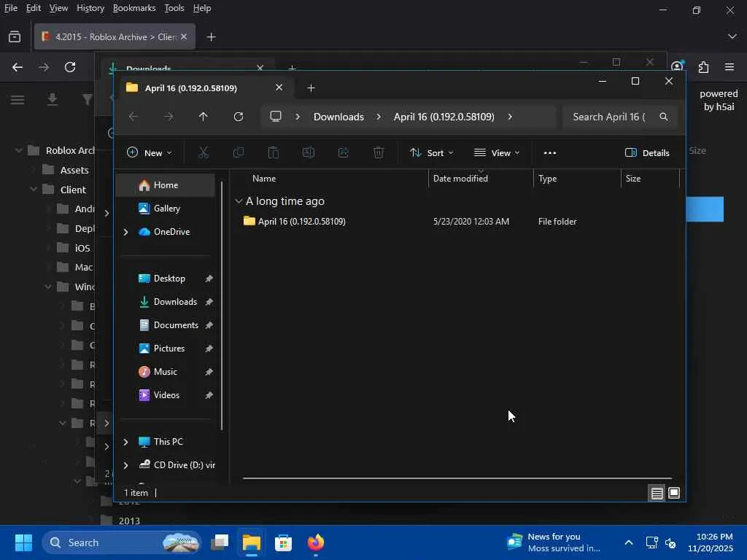The height and width of the screenshot is (560, 747).
Task: Click Downloads breadcrumb in address bar
Action: pos(338,117)
